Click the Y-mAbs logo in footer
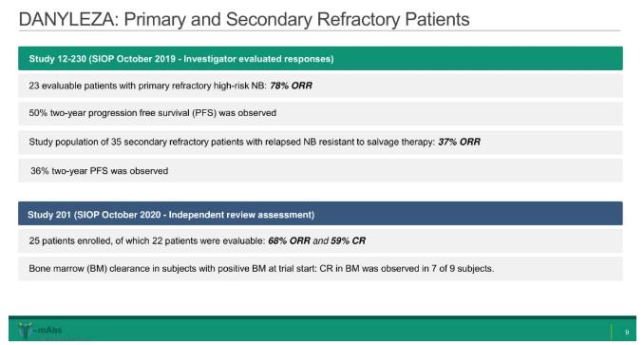Screen dimensions: 644x345 pyautogui.click(x=40, y=330)
